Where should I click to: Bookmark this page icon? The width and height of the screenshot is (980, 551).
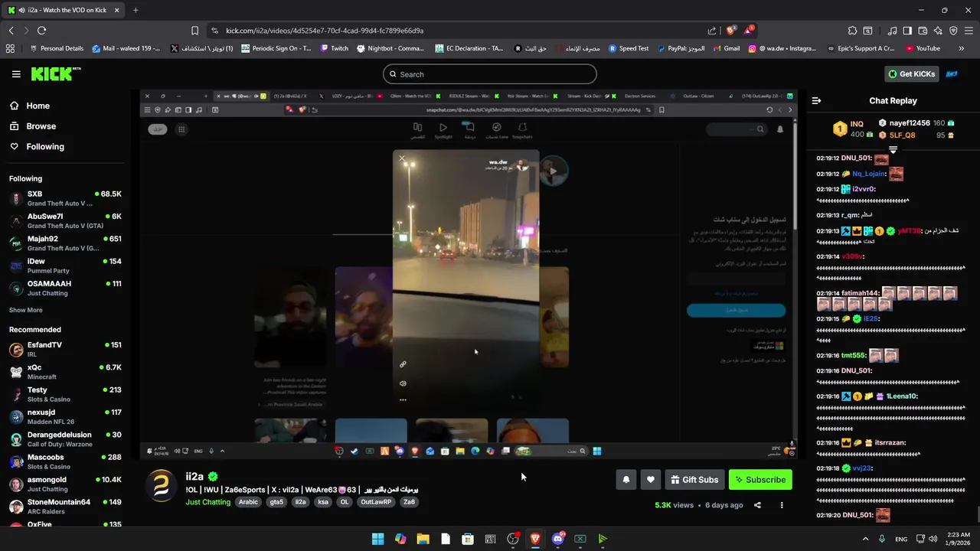point(194,31)
